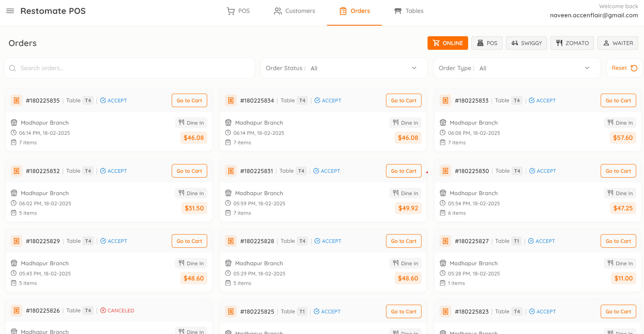Go to Cart for order #180225835
The width and height of the screenshot is (644, 334).
coord(189,100)
